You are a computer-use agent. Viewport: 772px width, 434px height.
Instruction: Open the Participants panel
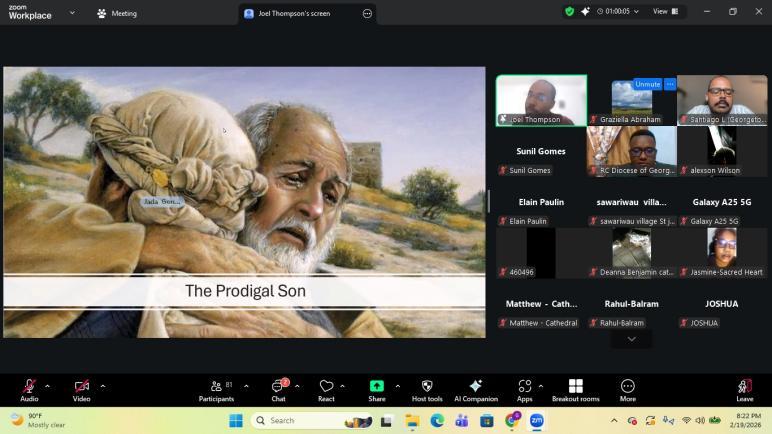[x=216, y=390]
